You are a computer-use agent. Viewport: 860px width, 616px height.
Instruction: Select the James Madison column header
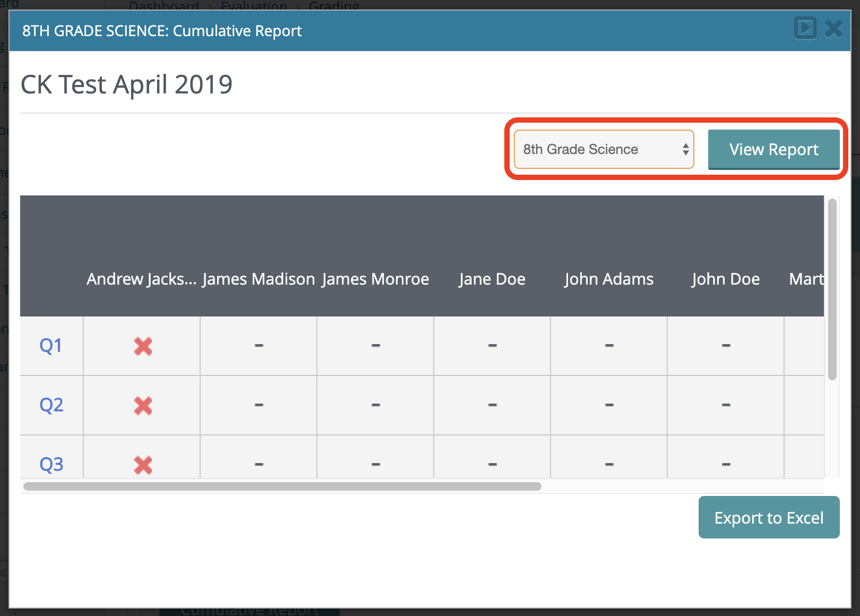(x=259, y=279)
